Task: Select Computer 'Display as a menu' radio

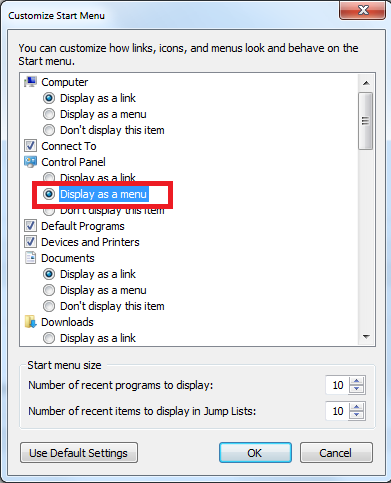Action: (x=49, y=114)
